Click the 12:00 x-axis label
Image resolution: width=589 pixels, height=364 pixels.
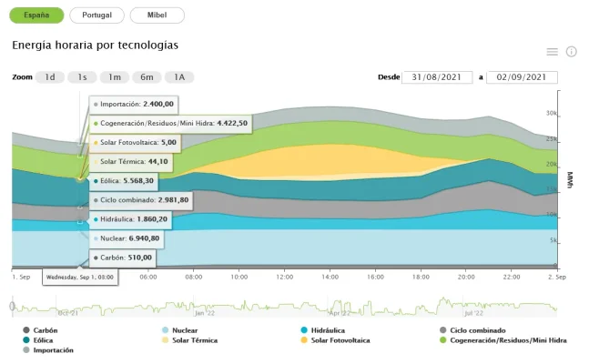point(284,277)
